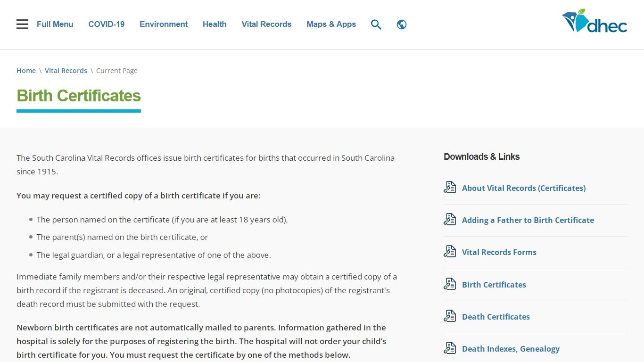The width and height of the screenshot is (644, 362).
Task: Go to Vital Records breadcrumb link
Action: [x=66, y=71]
